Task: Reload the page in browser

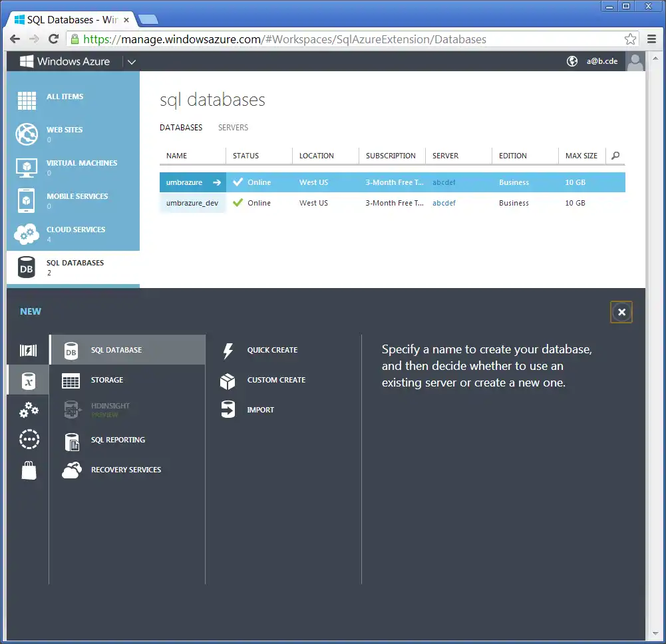Action: coord(53,39)
